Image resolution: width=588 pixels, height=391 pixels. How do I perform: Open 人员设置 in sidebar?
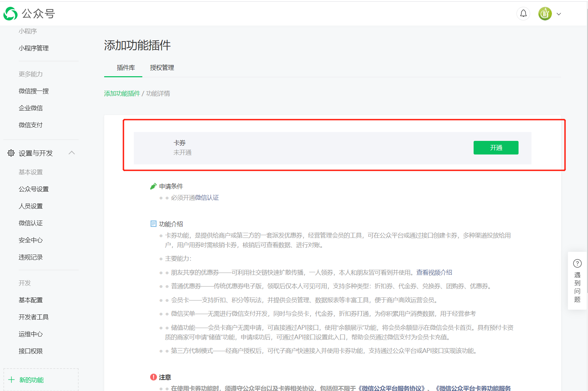(31, 206)
